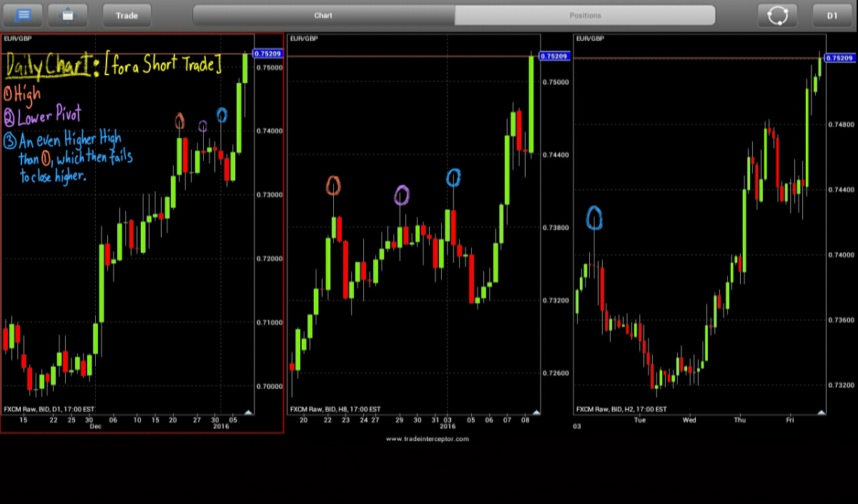Click EUR/GBP title of the H8 chart
Image resolution: width=858 pixels, height=504 pixels.
[304, 38]
